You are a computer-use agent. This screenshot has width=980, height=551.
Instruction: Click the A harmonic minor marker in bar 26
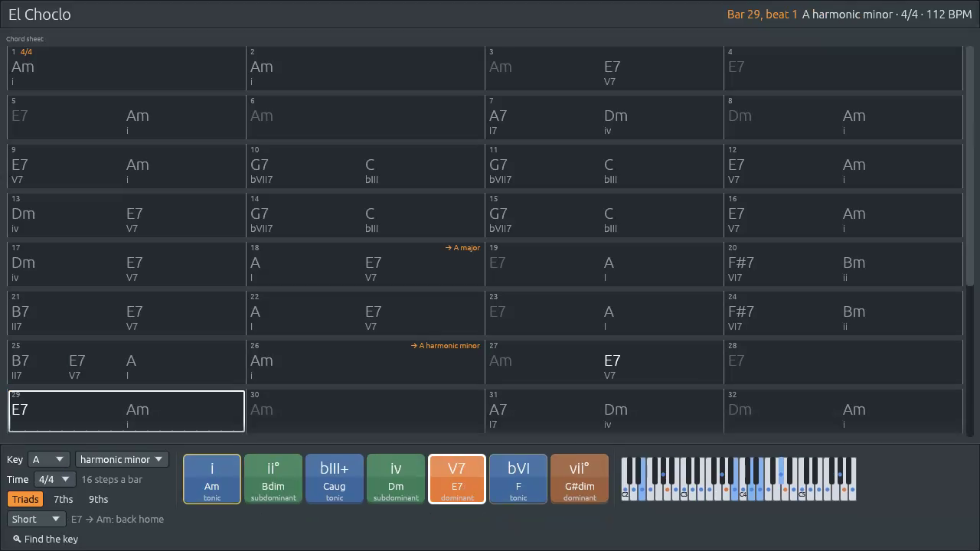pos(446,346)
